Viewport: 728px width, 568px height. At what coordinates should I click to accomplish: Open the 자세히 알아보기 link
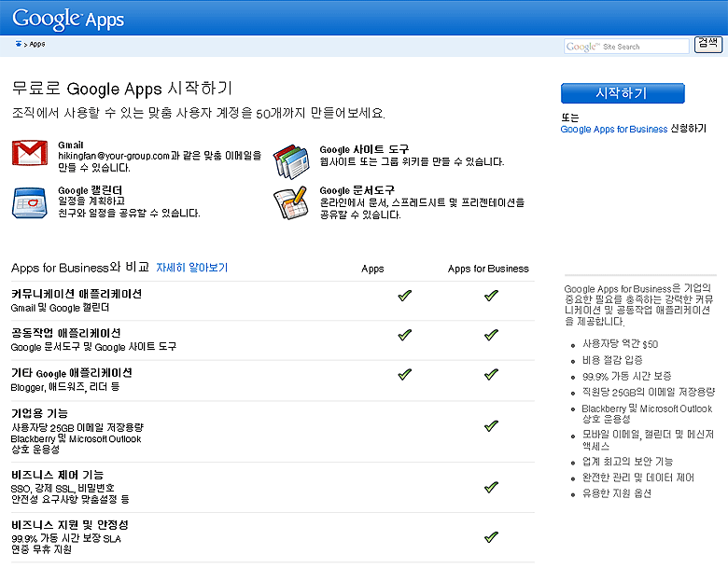[x=191, y=268]
